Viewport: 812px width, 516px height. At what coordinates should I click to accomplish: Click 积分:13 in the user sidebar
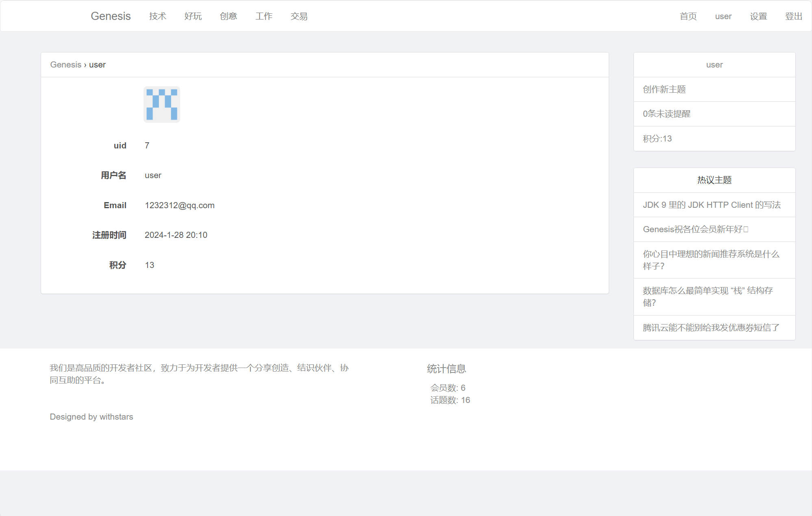(x=657, y=139)
